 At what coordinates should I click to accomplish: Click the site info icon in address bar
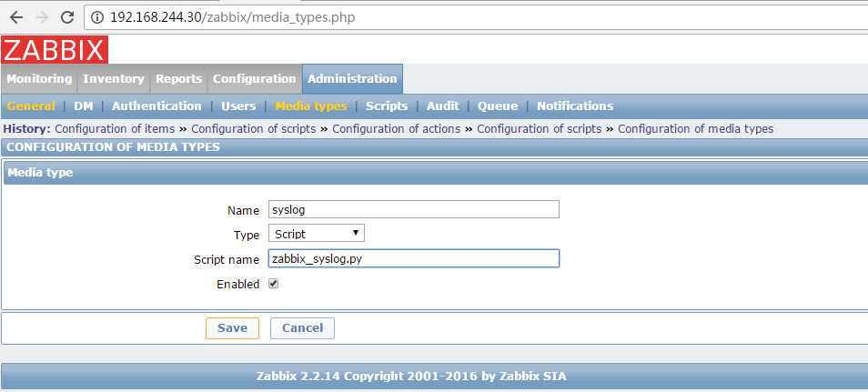(x=96, y=17)
